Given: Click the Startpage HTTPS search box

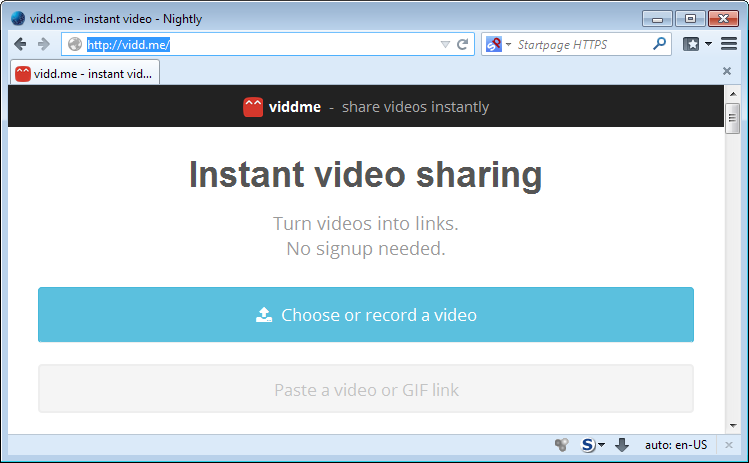Looking at the screenshot, I should (x=580, y=44).
